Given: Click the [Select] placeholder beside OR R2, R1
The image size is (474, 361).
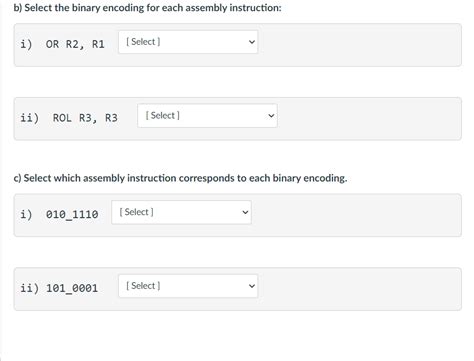Looking at the screenshot, I should pyautogui.click(x=143, y=42).
